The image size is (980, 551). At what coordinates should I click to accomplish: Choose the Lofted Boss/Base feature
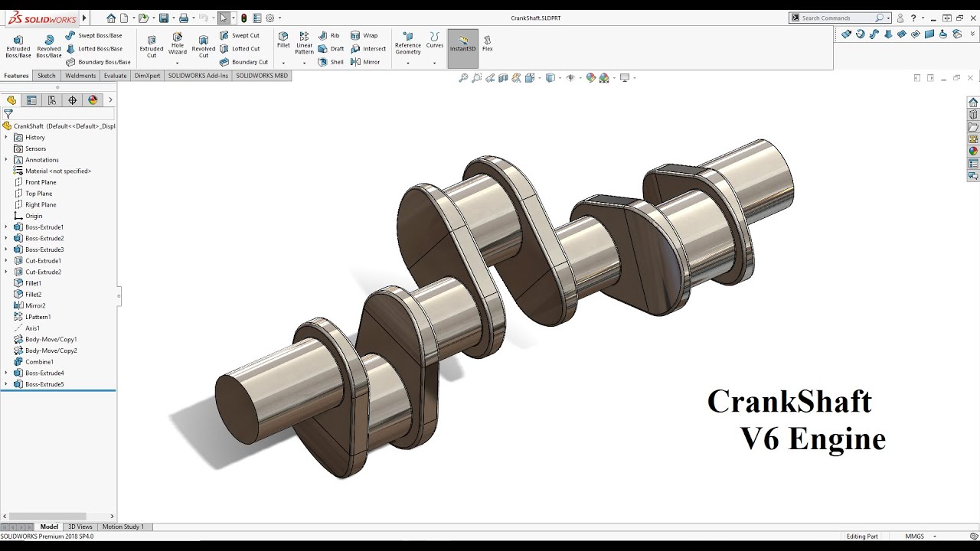[x=94, y=48]
